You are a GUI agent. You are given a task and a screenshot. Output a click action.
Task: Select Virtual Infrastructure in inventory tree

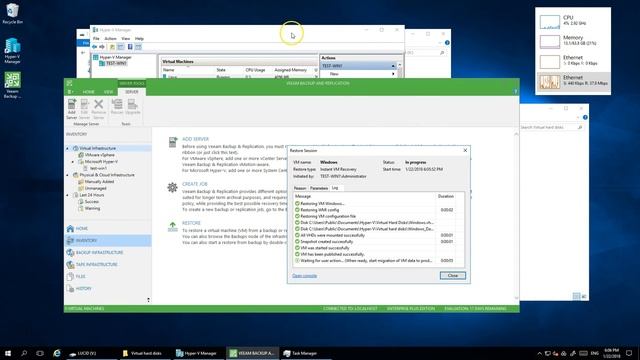point(97,149)
